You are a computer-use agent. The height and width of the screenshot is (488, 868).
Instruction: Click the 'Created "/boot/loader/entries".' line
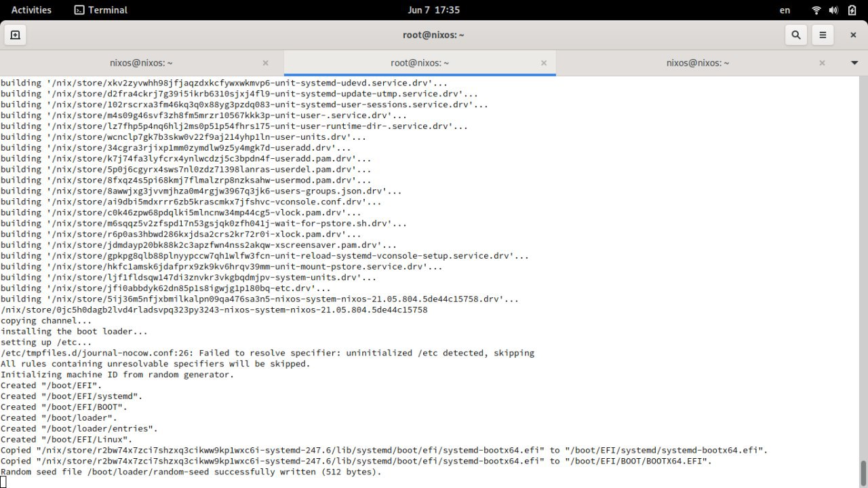79,429
